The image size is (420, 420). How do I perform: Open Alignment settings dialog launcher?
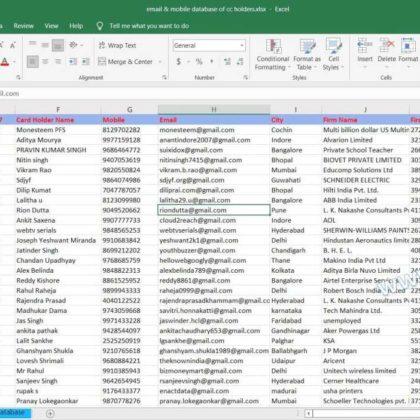164,77
